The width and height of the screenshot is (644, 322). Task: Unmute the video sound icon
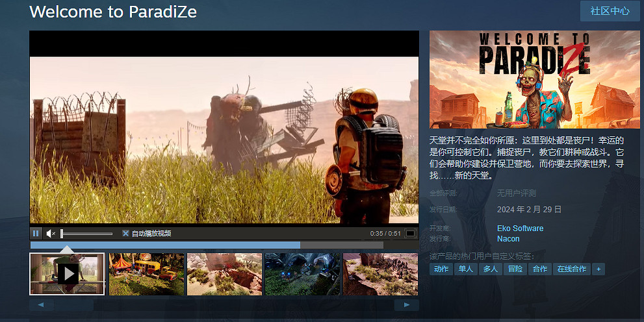click(x=51, y=233)
